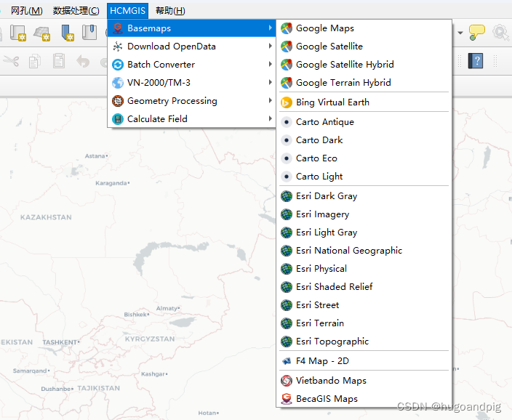The image size is (512, 420).
Task: Click the Batch Converter refresh icon
Action: (x=118, y=65)
